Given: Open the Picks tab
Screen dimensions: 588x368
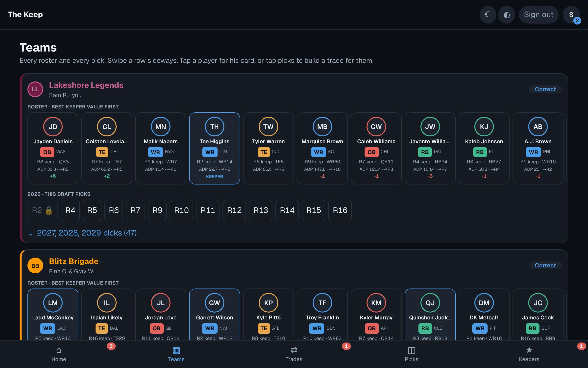Looking at the screenshot, I should (x=412, y=354).
